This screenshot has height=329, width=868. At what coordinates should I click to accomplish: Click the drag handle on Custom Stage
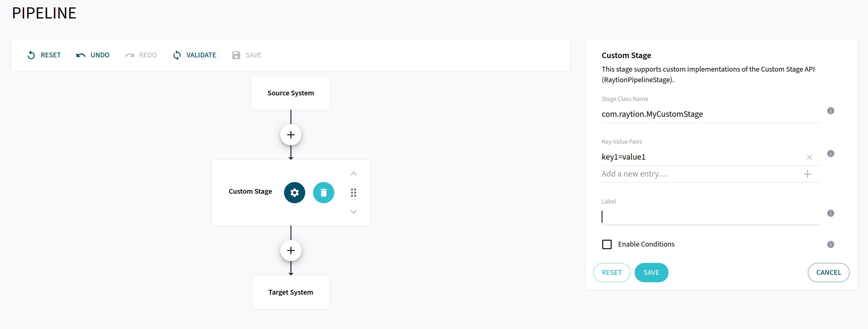pyautogui.click(x=353, y=192)
